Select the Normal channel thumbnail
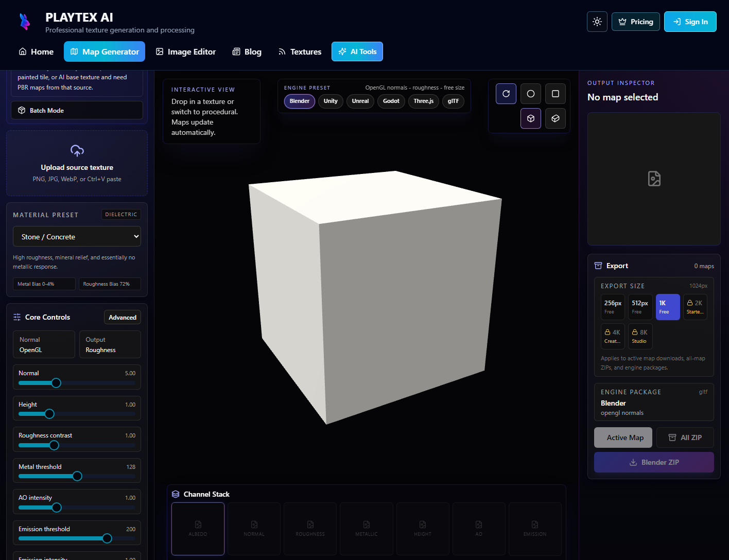This screenshot has height=560, width=729. point(254,529)
